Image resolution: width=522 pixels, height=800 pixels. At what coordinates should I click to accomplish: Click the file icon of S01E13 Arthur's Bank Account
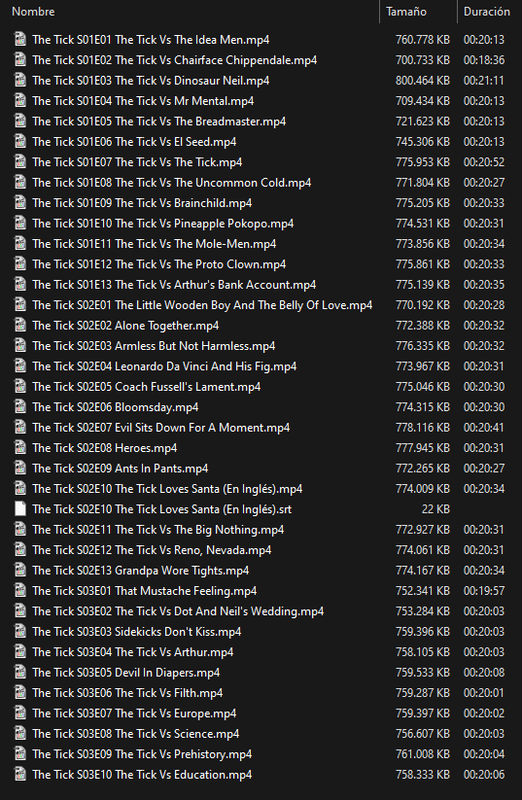point(20,284)
